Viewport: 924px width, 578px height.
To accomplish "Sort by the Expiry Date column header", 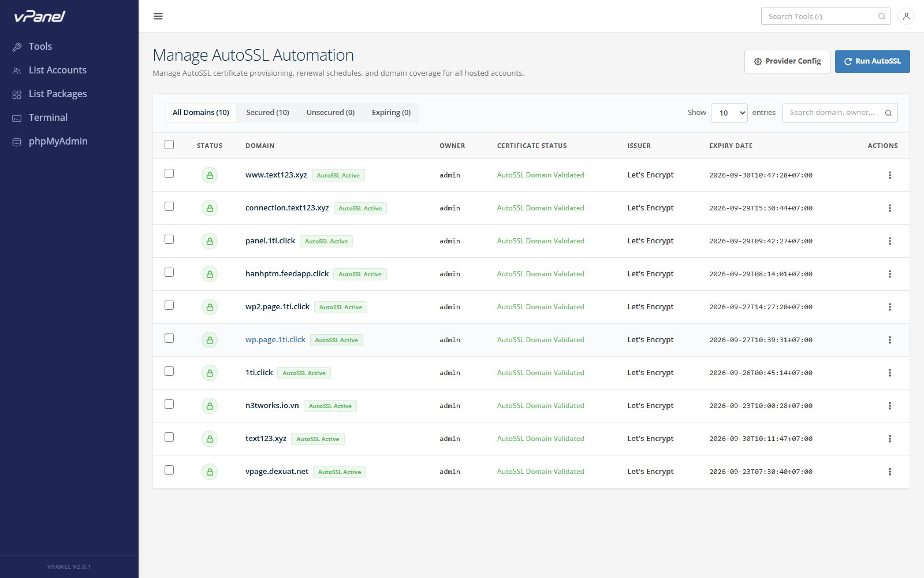I will pos(731,146).
